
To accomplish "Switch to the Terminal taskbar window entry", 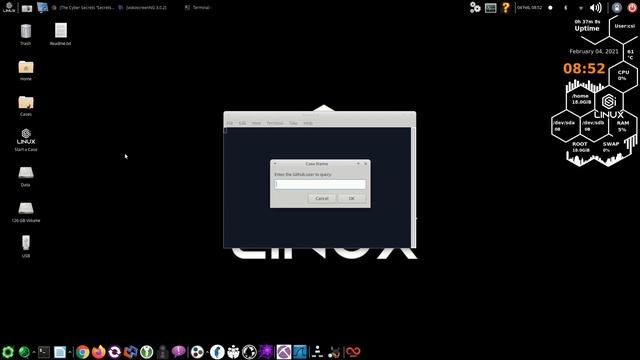I will point(198,7).
